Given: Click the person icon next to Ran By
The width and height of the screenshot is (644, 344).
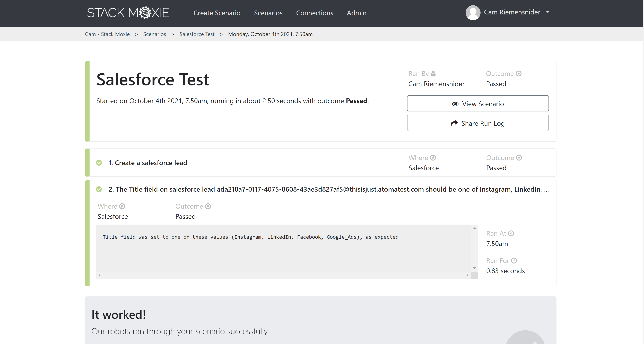Looking at the screenshot, I should pos(433,73).
